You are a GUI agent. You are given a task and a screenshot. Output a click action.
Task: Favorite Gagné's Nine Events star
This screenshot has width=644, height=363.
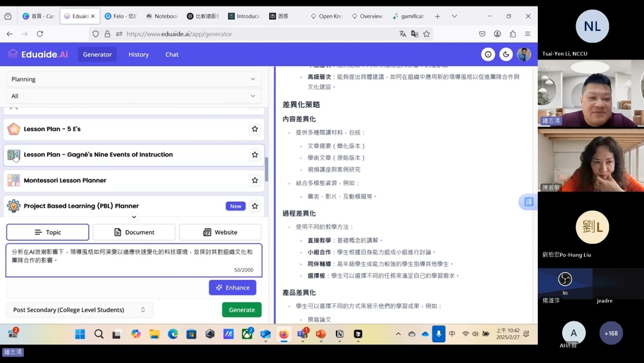pyautogui.click(x=255, y=155)
